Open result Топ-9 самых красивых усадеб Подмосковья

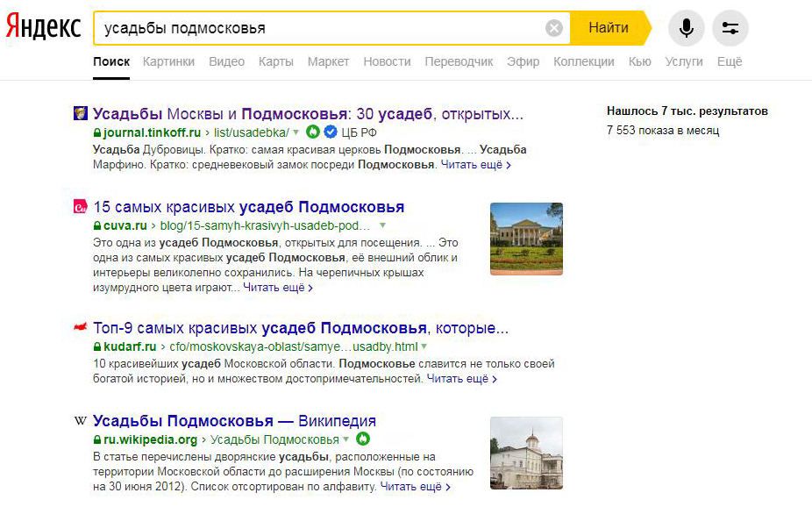[x=301, y=328]
